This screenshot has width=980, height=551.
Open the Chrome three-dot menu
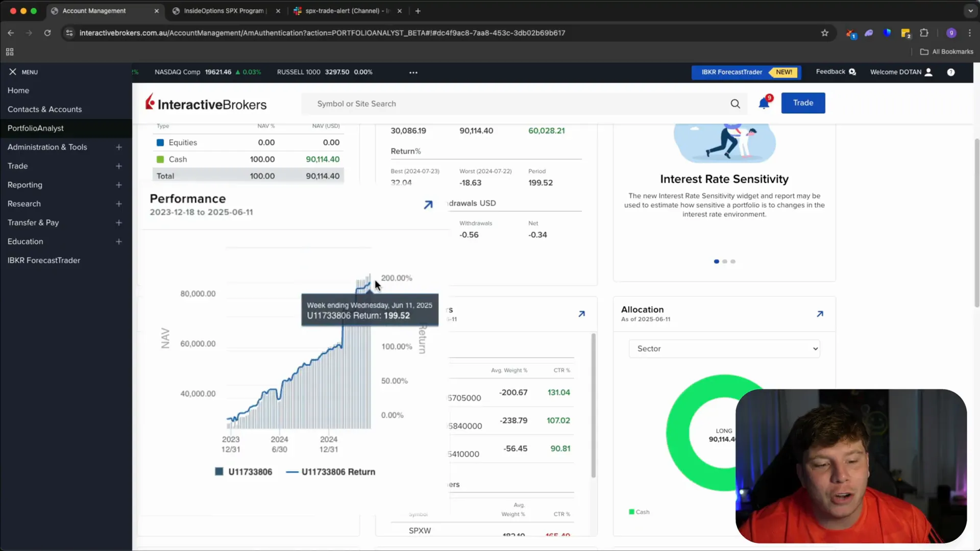pos(970,33)
